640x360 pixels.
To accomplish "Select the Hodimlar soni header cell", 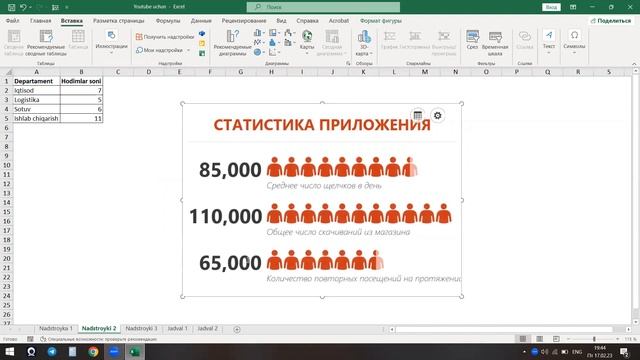I will click(81, 81).
